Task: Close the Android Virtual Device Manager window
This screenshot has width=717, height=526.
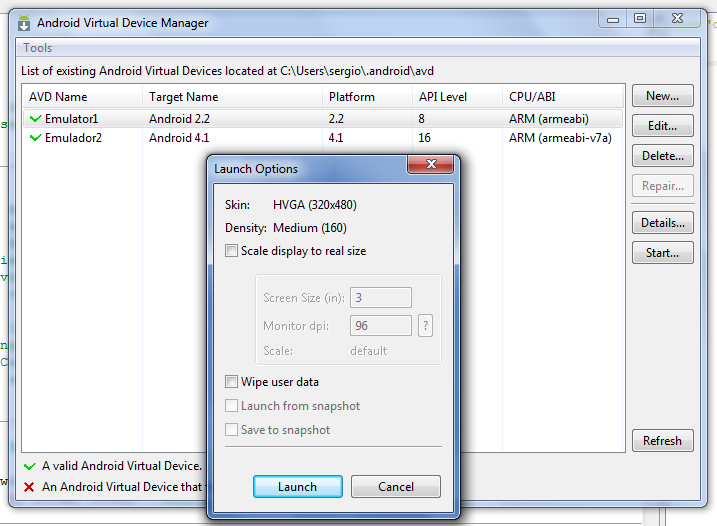Action: [x=677, y=19]
